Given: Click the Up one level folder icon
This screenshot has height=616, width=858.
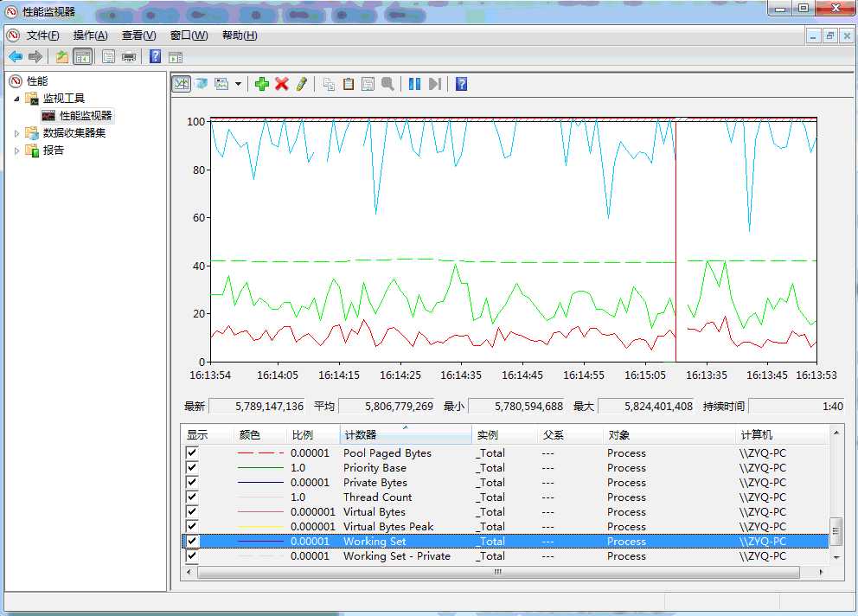Looking at the screenshot, I should [x=61, y=56].
